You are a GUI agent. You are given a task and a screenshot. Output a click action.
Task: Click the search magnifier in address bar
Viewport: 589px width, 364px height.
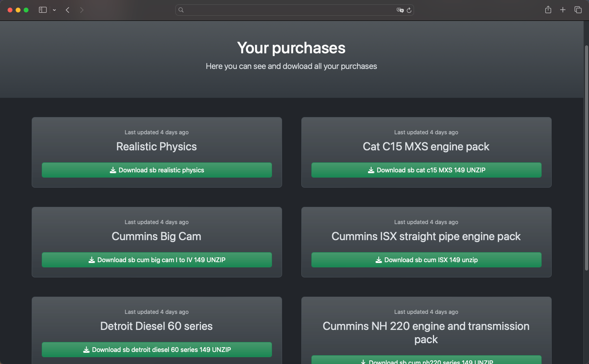tap(181, 10)
